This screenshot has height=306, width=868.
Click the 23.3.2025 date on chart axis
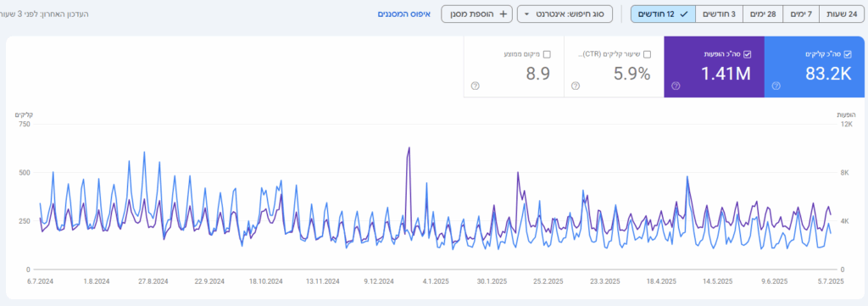point(605,281)
